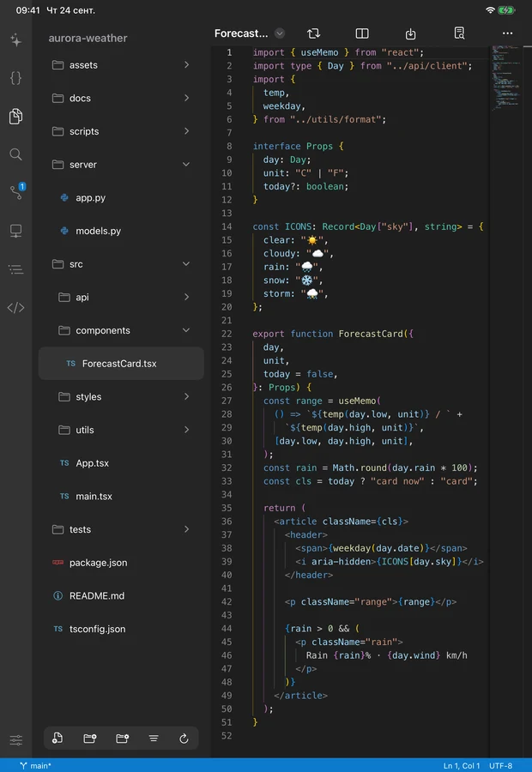532x772 pixels.
Task: Expand the docs folder chevron
Action: click(x=187, y=98)
